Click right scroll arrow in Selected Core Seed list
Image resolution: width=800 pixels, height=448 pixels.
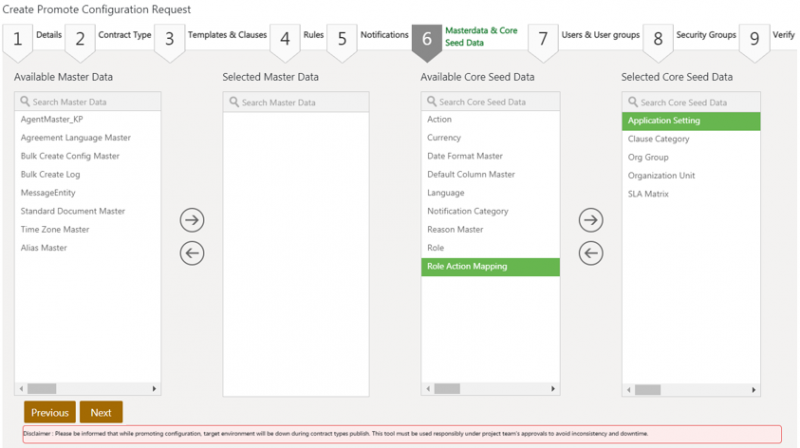point(755,388)
